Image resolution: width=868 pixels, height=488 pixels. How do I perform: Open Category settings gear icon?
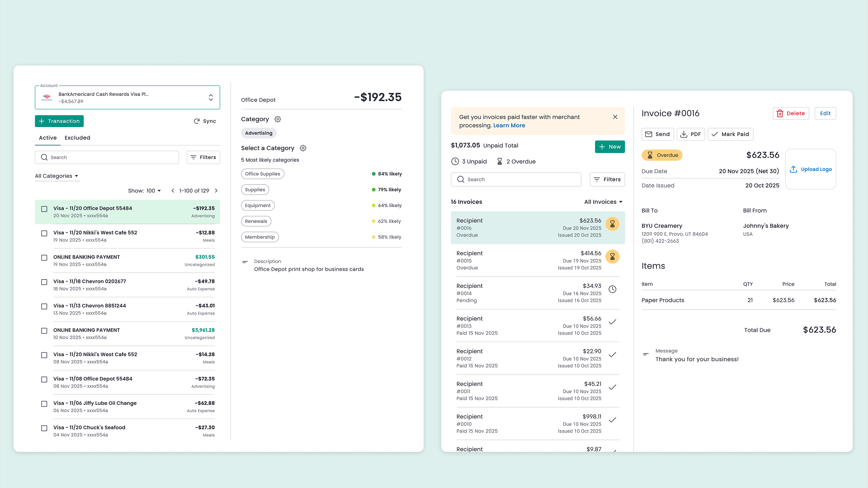tap(278, 119)
